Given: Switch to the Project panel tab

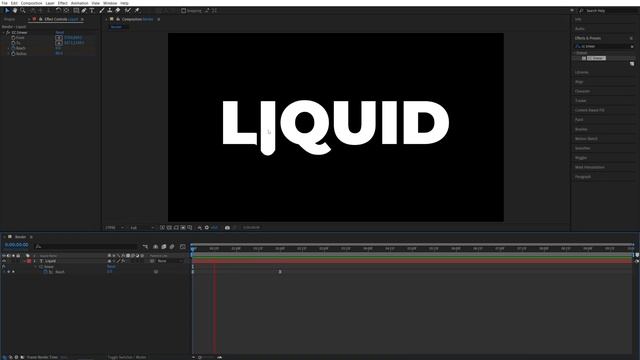Looking at the screenshot, I should (x=9, y=19).
